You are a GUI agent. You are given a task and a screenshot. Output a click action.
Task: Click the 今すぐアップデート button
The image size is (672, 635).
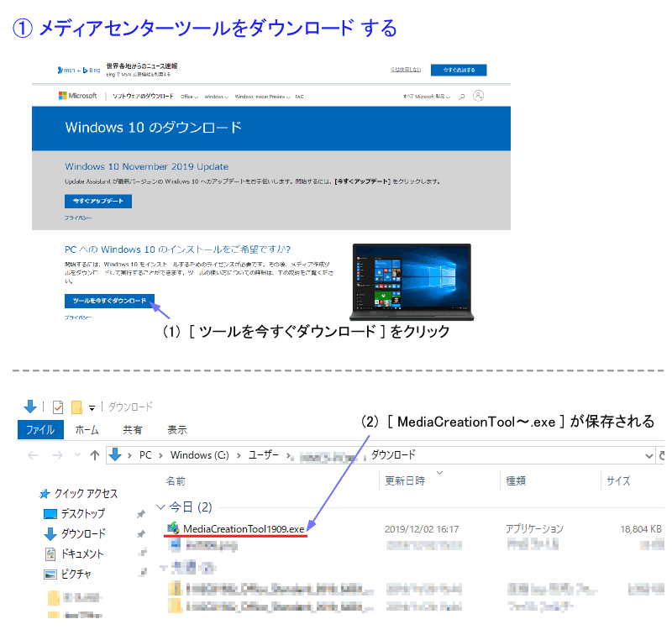click(x=97, y=202)
